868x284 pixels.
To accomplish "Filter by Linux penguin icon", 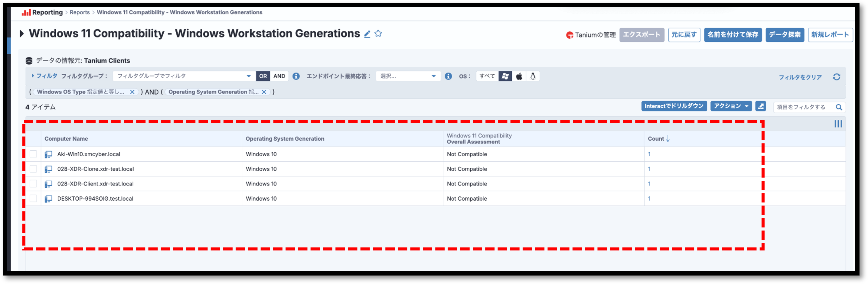I will [533, 76].
